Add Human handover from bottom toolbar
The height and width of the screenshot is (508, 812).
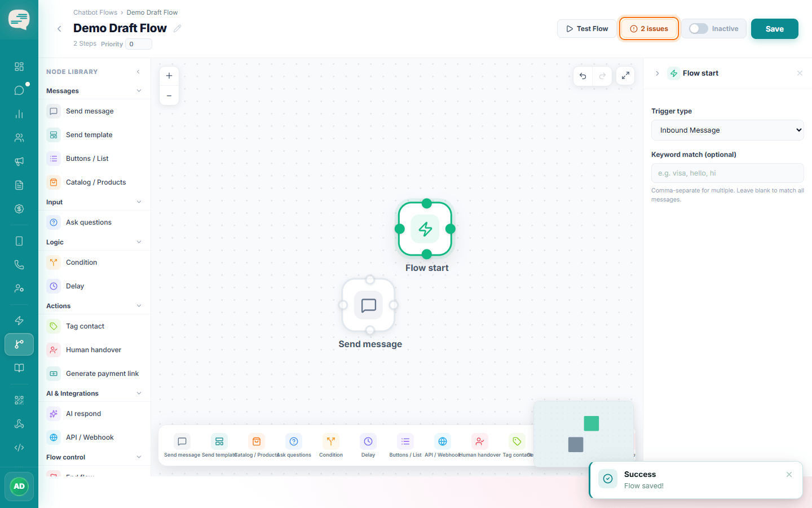click(480, 445)
